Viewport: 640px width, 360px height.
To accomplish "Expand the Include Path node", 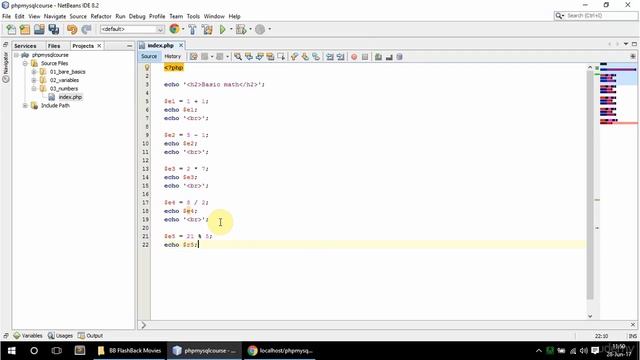I will pos(25,105).
